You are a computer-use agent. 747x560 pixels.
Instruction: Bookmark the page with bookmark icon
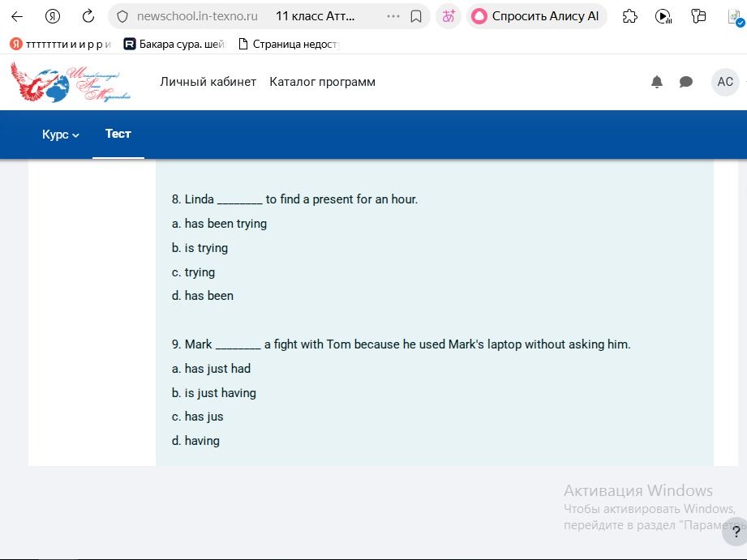tap(416, 17)
